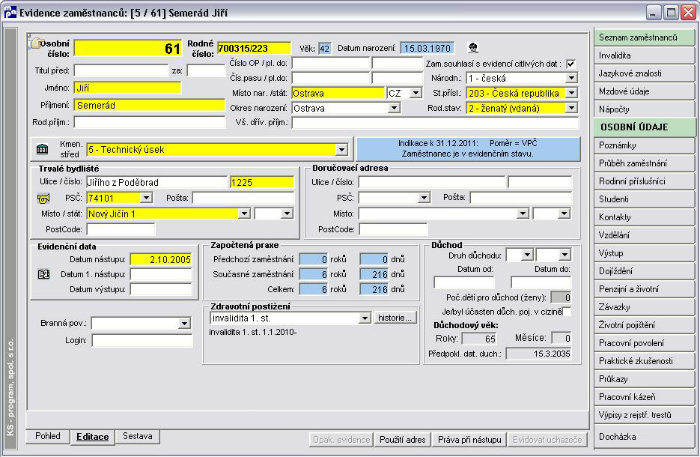This screenshot has height=457, width=700.
Task: Open the permanent address PSČ dropdown
Action: (x=146, y=197)
